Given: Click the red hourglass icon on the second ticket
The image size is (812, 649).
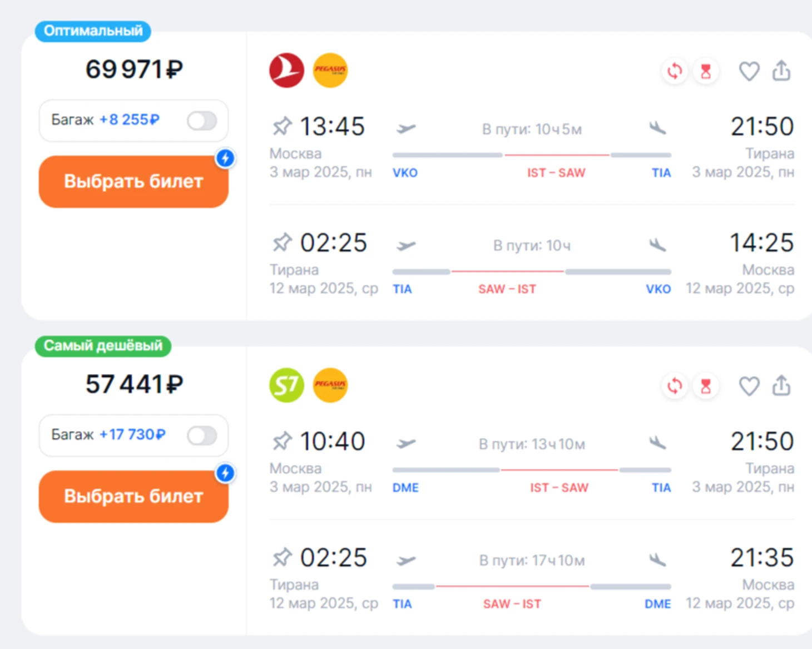Looking at the screenshot, I should coord(706,386).
